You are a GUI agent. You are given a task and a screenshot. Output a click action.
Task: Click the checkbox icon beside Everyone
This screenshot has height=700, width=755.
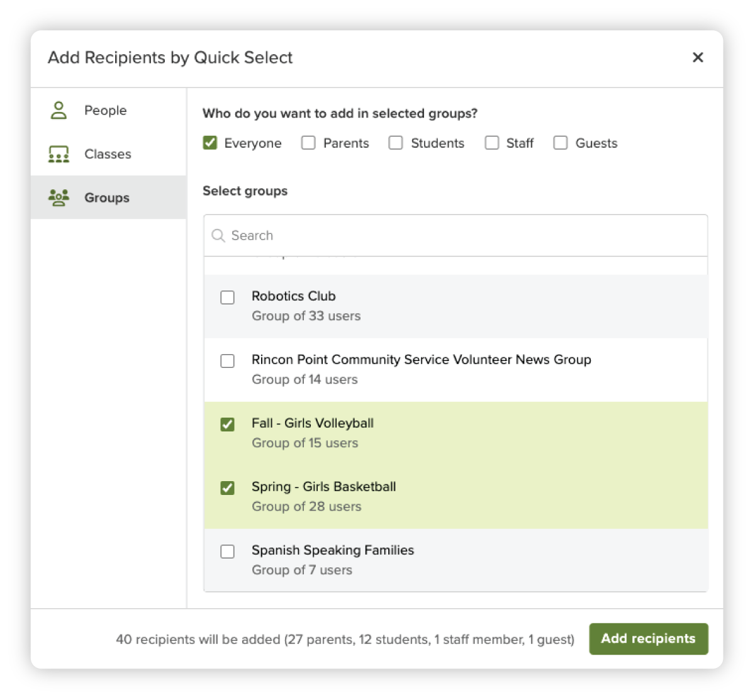click(x=210, y=143)
